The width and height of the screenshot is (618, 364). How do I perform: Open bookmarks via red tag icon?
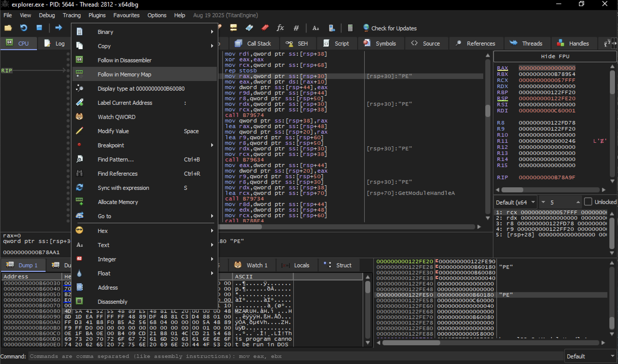[265, 28]
